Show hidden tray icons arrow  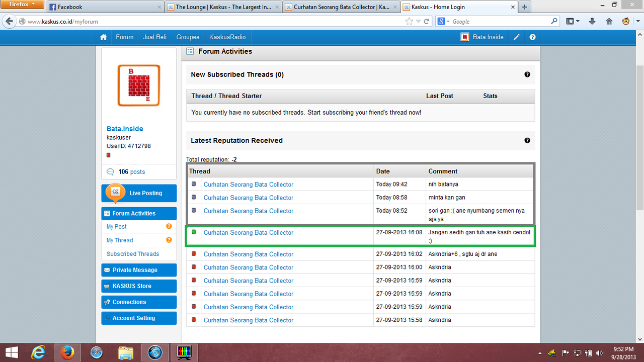(540, 353)
